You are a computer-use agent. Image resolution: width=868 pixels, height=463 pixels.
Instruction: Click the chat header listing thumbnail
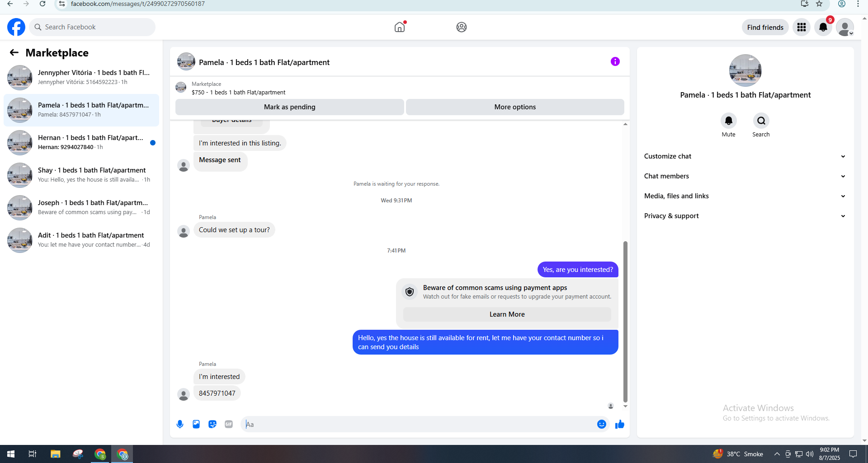pyautogui.click(x=186, y=61)
